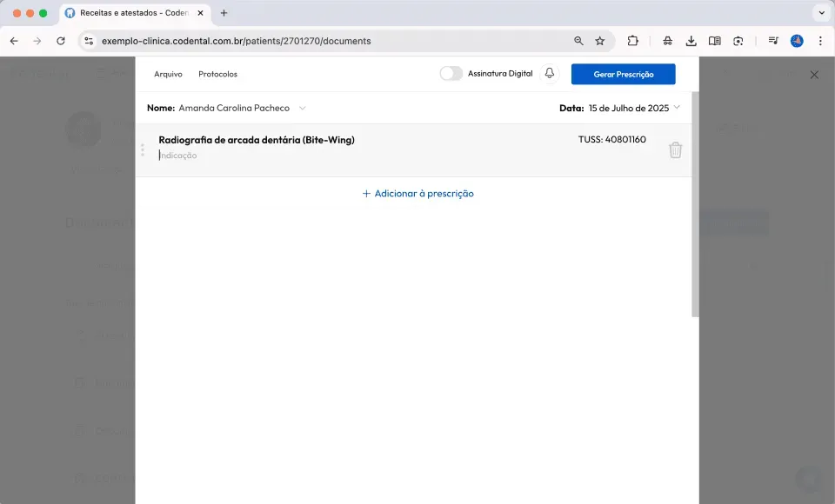Click the Radiografia de arcada dentária title
The image size is (835, 504).
(257, 140)
